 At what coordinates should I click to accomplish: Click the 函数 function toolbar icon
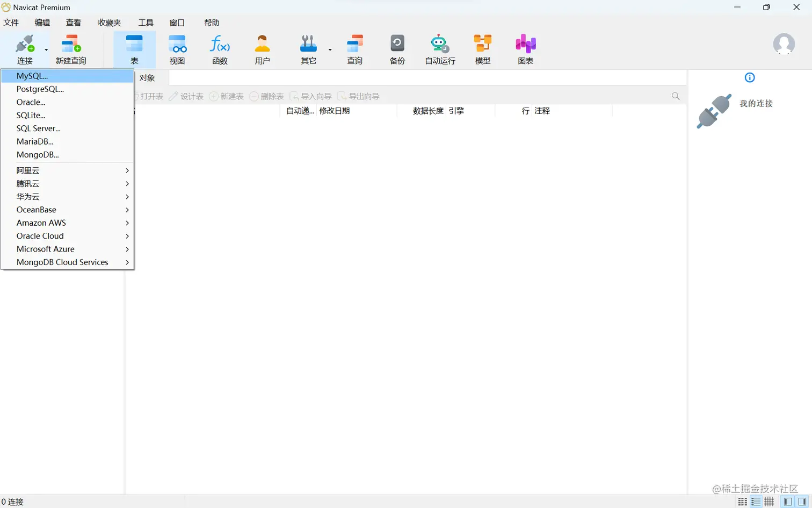[220, 44]
